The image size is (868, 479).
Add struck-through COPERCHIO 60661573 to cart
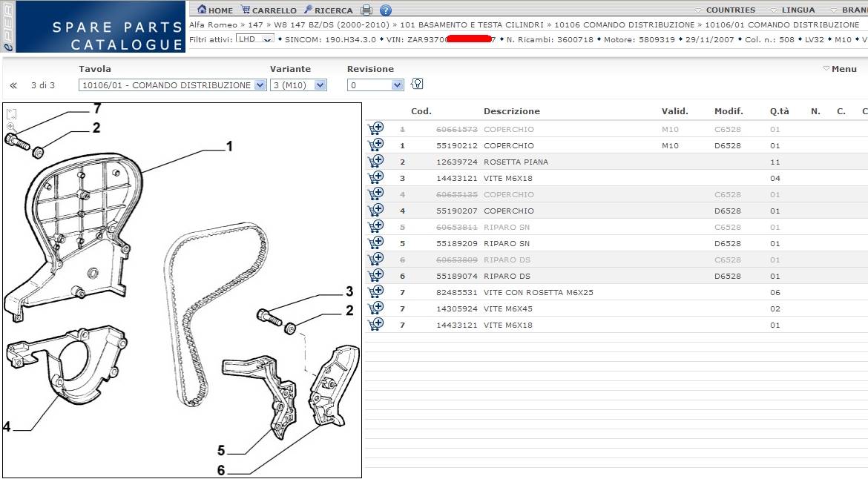click(x=376, y=129)
